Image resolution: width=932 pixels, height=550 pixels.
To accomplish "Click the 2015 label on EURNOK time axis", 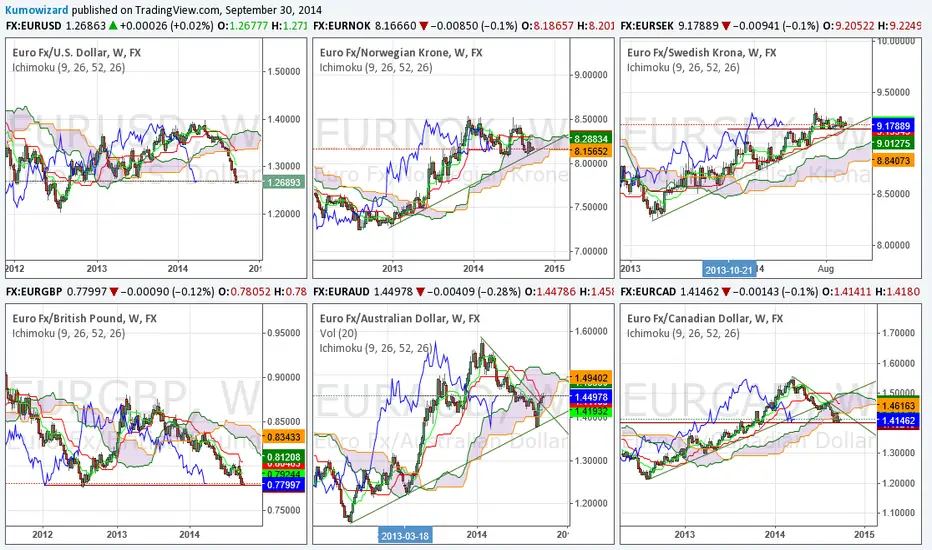I will 554,268.
